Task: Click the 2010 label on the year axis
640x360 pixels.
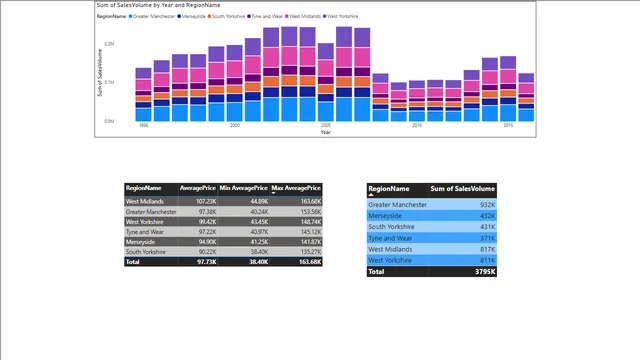Action: 417,125
